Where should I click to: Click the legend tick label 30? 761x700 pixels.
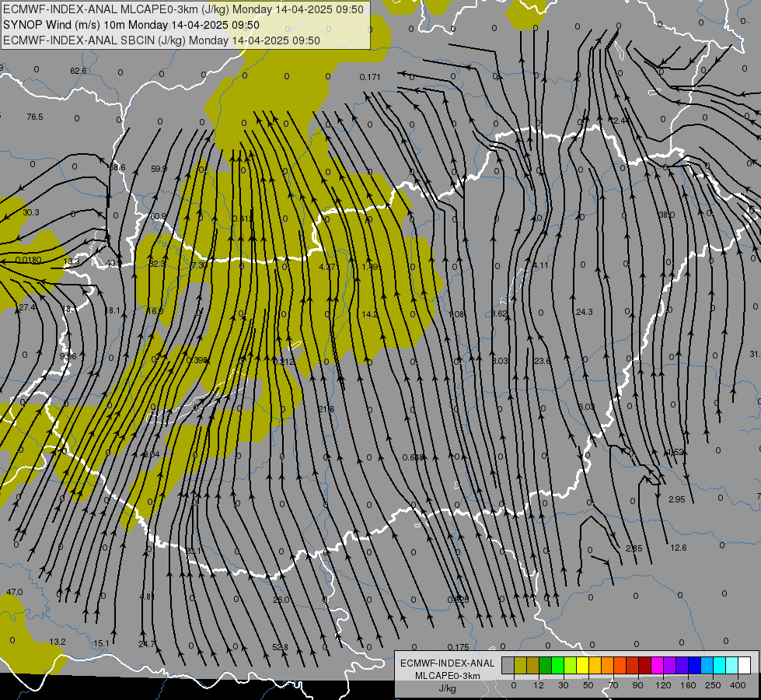(x=563, y=685)
